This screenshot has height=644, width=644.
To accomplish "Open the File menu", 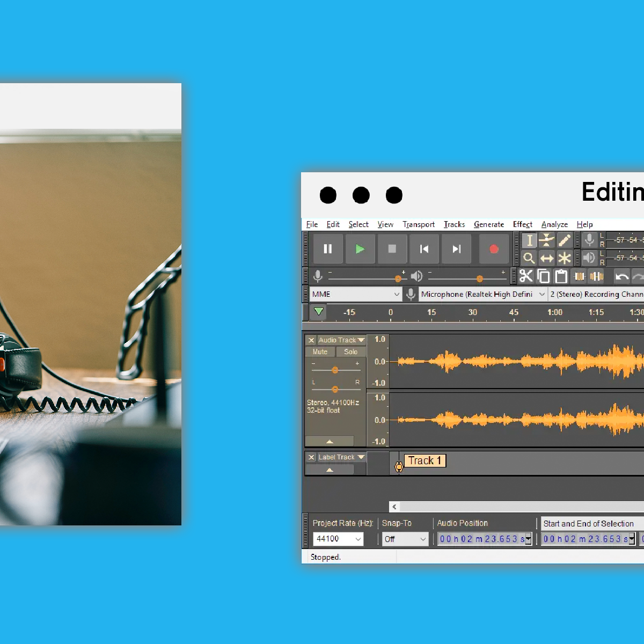I will [x=312, y=224].
